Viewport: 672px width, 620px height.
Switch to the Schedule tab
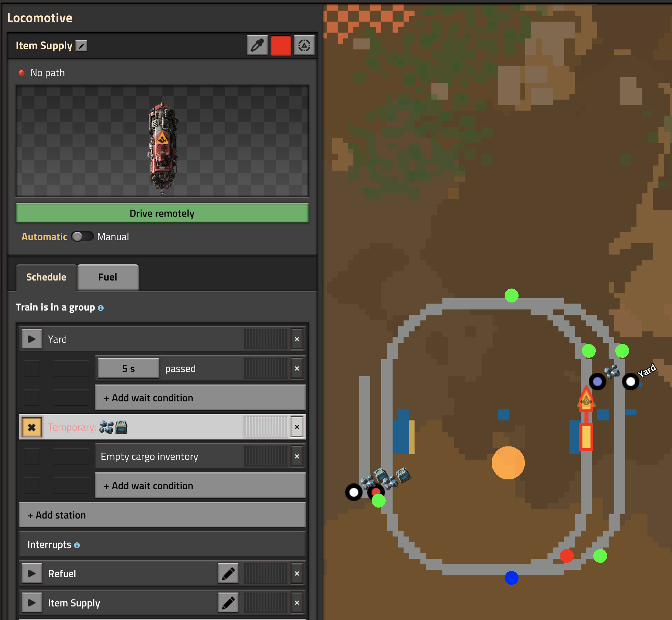[47, 277]
